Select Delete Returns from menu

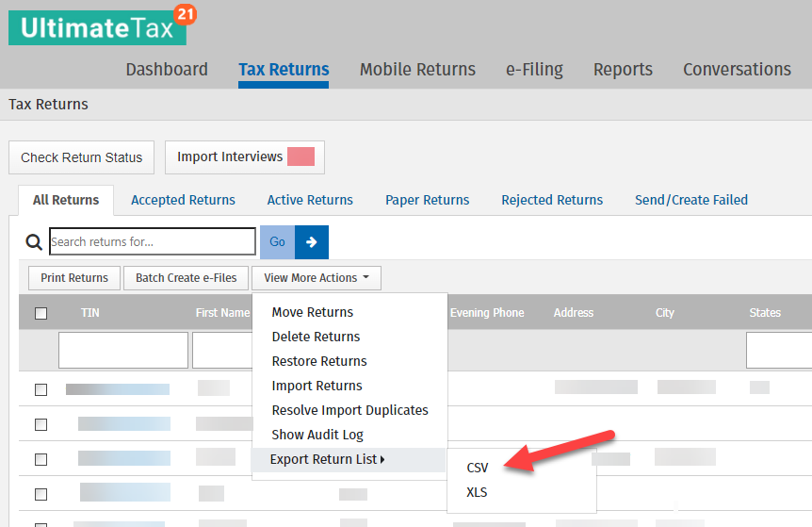(x=316, y=337)
